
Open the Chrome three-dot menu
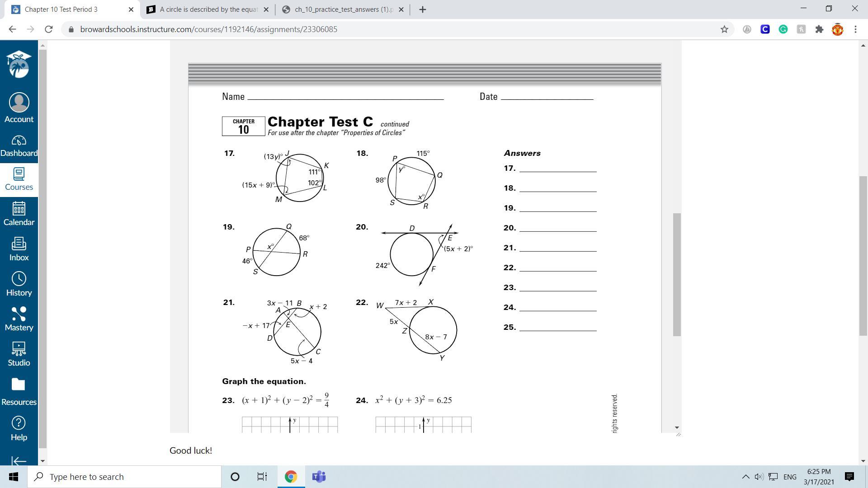pyautogui.click(x=855, y=29)
